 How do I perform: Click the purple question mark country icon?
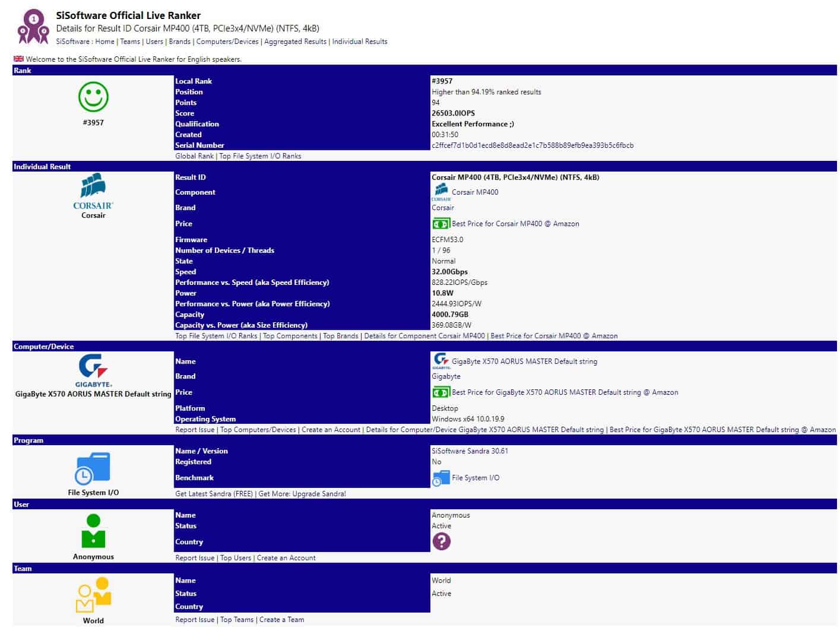(441, 541)
